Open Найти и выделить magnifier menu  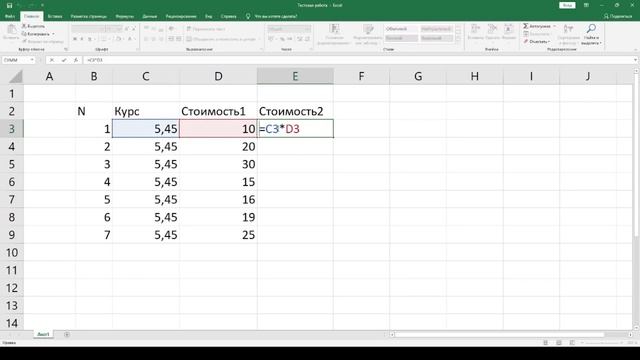coord(591,34)
